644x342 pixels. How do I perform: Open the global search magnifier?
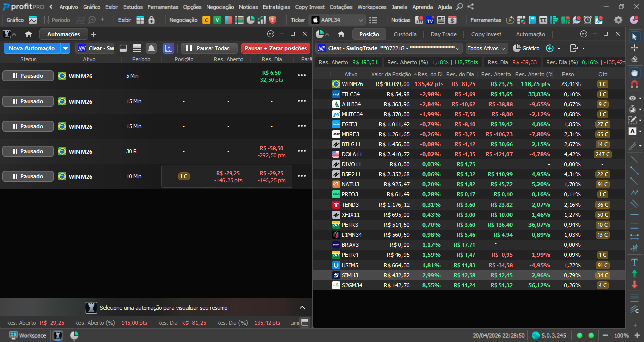coord(460,7)
